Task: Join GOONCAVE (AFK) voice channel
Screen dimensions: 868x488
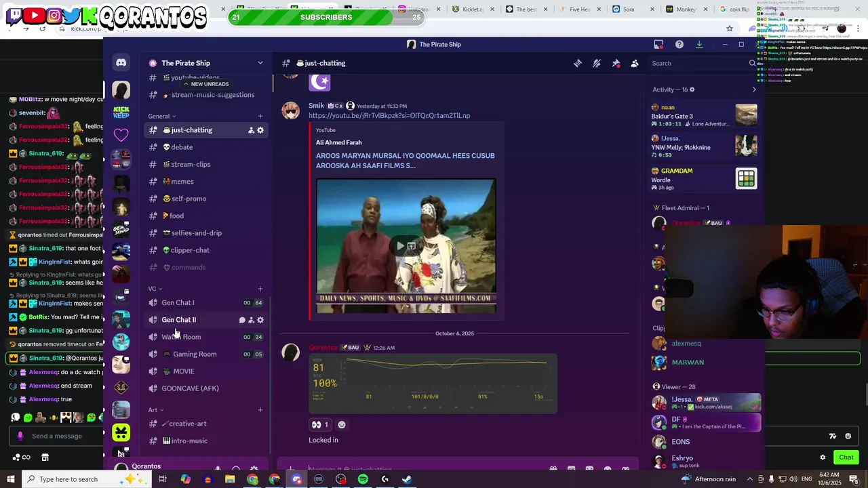Action: [205, 388]
